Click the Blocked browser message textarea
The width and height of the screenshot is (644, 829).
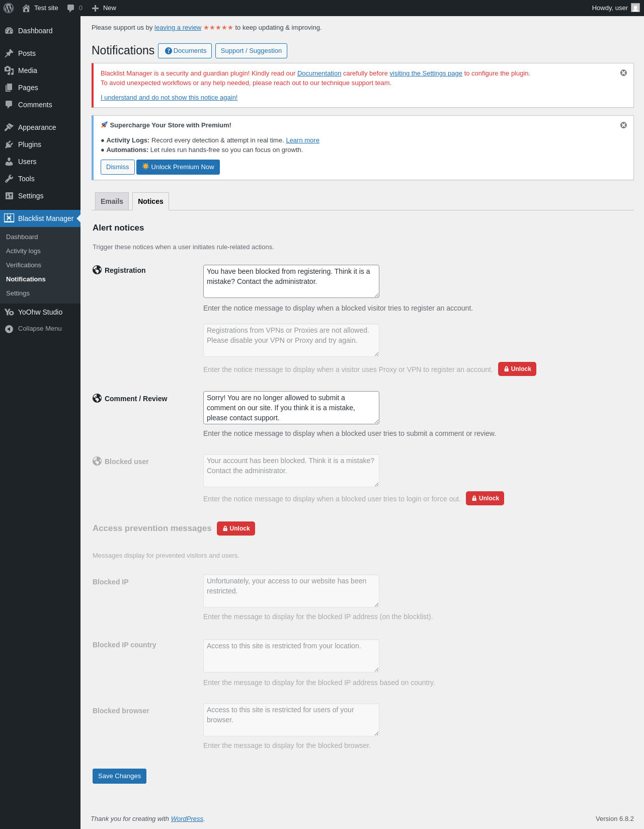coord(291,720)
